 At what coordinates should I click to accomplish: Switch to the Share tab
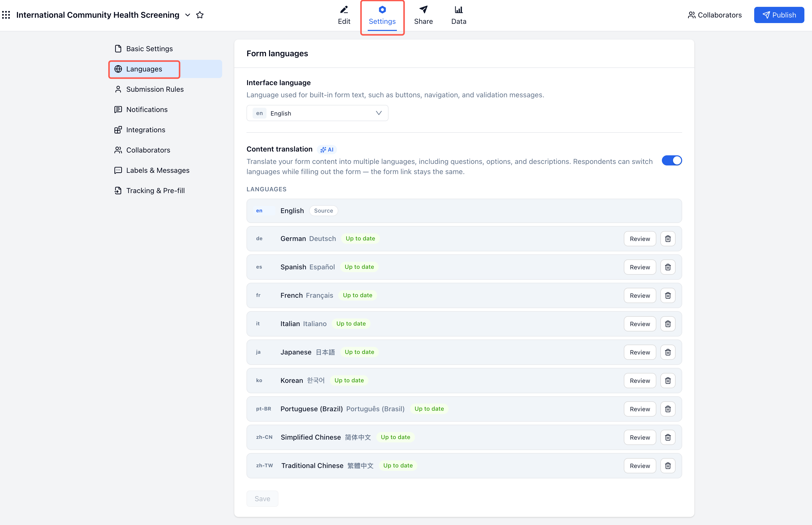423,15
